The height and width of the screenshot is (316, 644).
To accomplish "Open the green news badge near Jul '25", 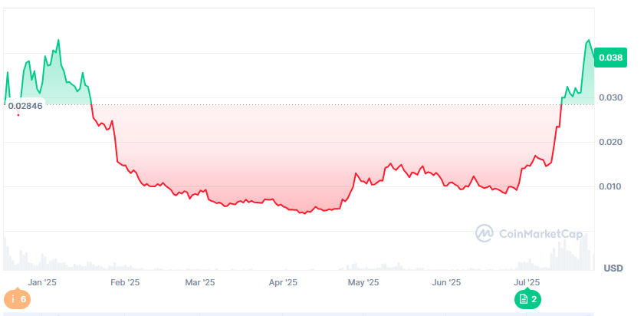I will tap(527, 298).
